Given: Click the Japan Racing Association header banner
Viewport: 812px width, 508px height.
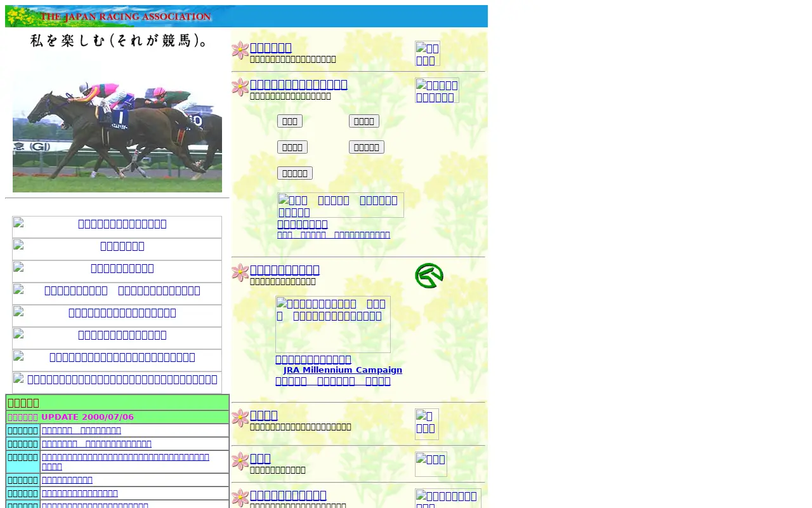Looking at the screenshot, I should pos(246,16).
